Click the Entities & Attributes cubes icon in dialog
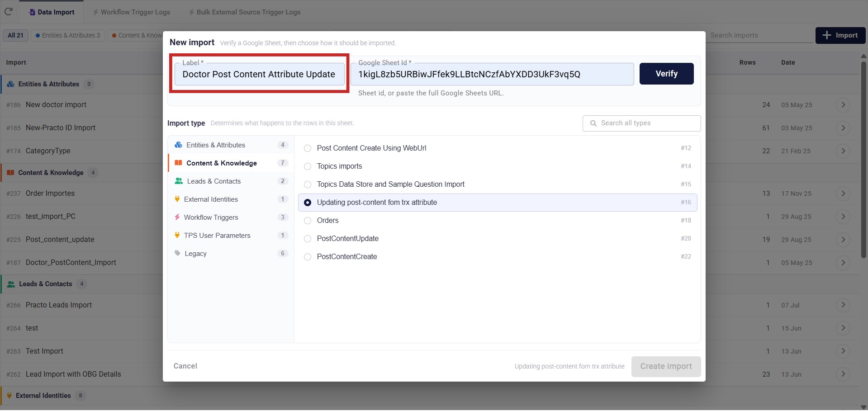This screenshot has height=411, width=868. pos(178,145)
